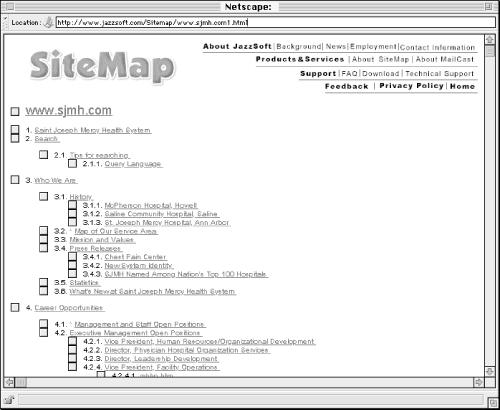Toggle the box beside 4.2 Executive Management
Image resolution: width=500 pixels, height=410 pixels.
pyautogui.click(x=43, y=332)
